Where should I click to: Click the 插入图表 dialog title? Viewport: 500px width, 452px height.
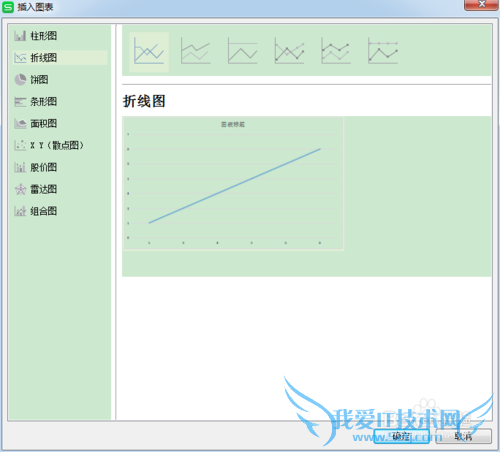[35, 7]
